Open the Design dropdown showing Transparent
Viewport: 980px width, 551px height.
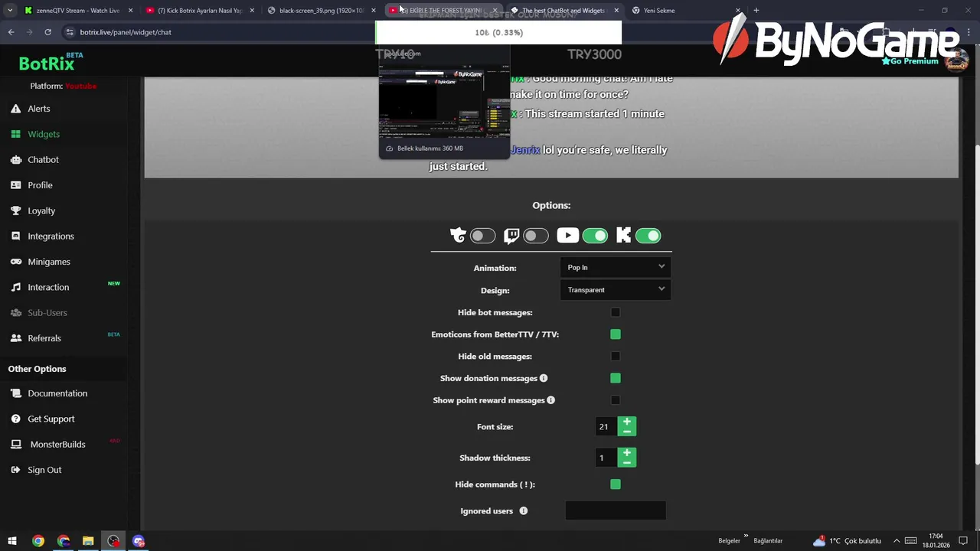pos(616,289)
